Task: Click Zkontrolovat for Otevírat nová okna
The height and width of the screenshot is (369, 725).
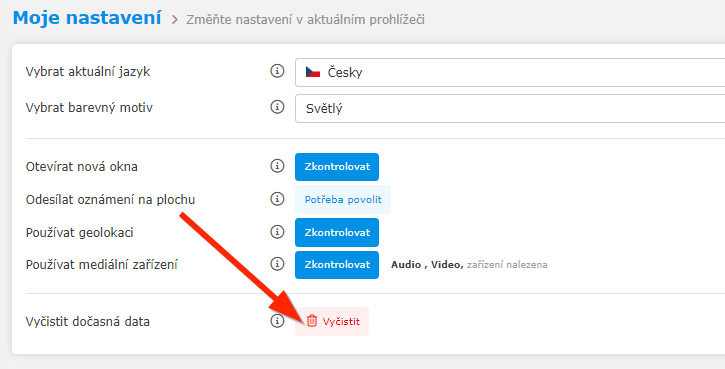Action: (337, 167)
